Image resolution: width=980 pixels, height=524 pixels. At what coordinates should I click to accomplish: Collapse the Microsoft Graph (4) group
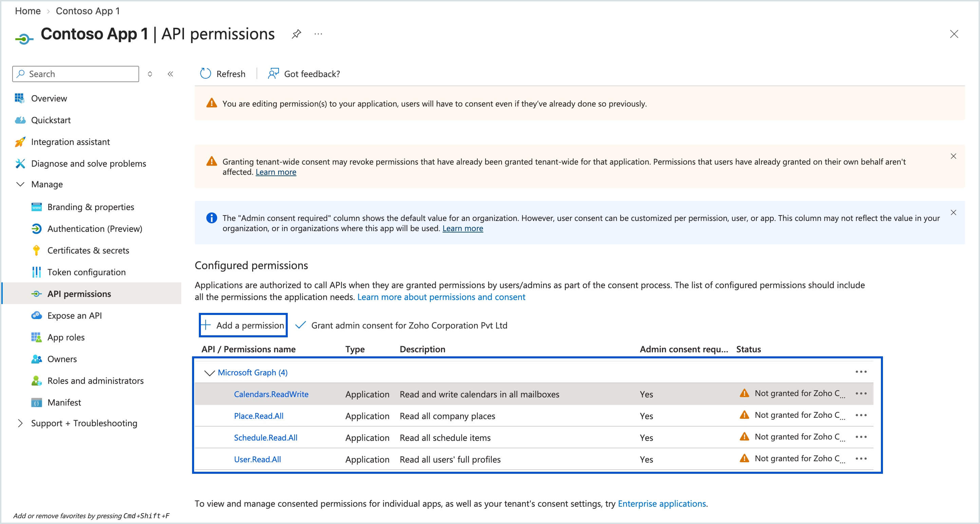point(209,373)
